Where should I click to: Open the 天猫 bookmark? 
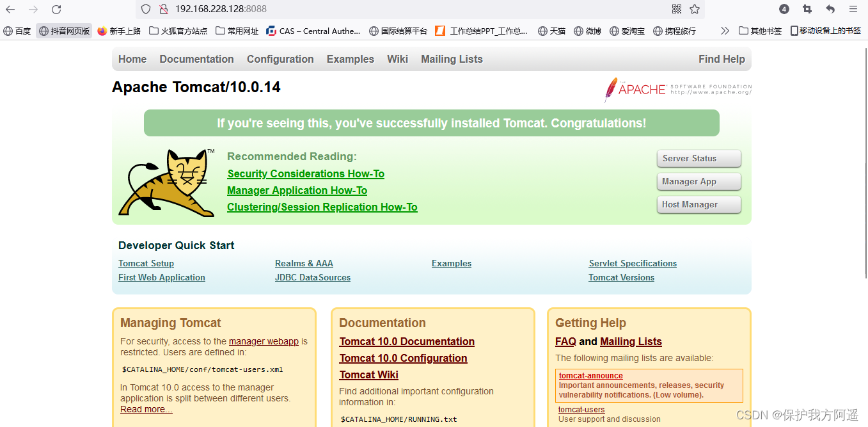(551, 31)
